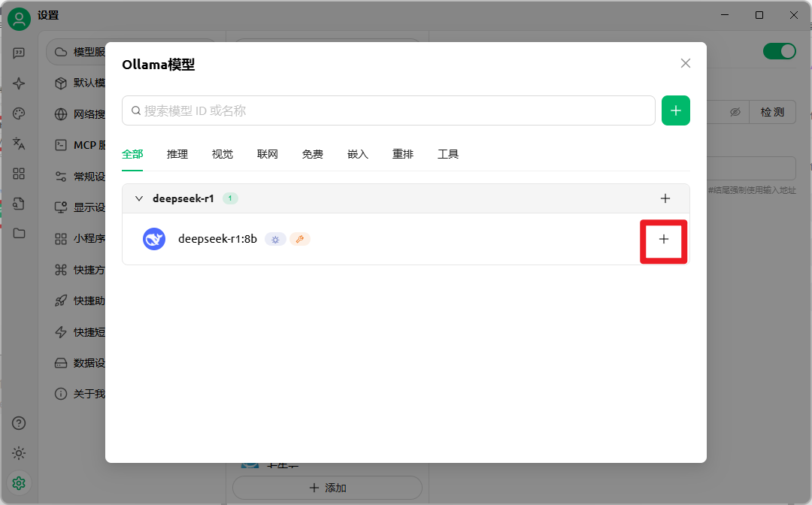Switch to the 视觉 tab

222,153
